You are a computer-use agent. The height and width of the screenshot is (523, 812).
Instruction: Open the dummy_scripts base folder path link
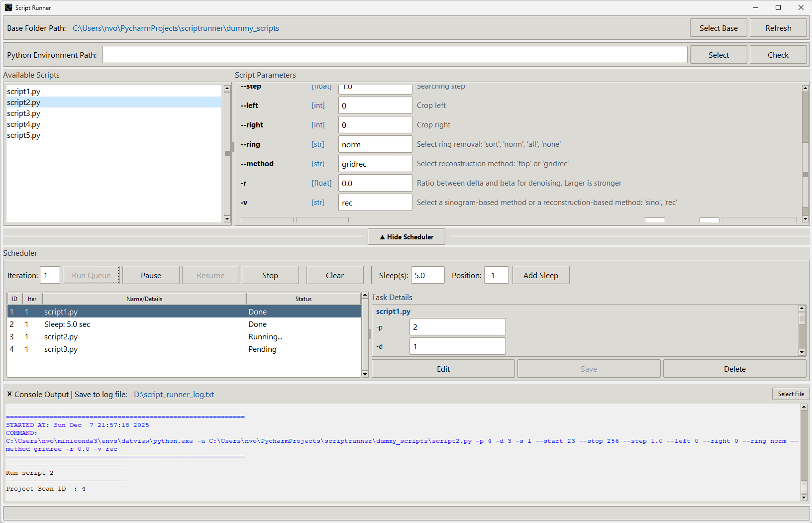tap(176, 28)
